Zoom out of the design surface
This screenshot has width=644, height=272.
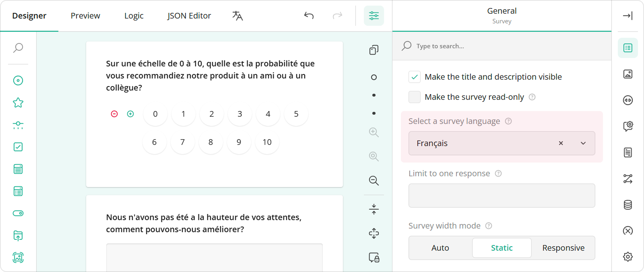tap(374, 181)
